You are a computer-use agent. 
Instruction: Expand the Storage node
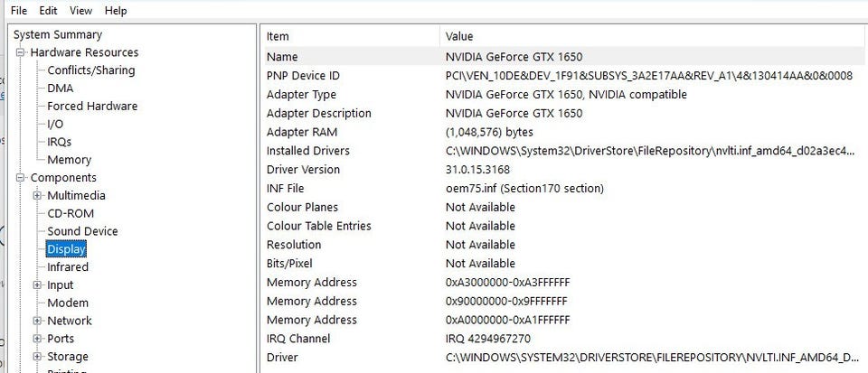click(37, 357)
